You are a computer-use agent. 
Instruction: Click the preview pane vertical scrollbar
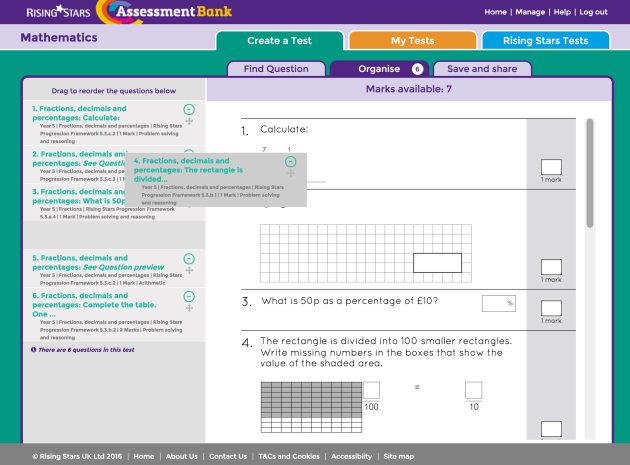(x=589, y=173)
